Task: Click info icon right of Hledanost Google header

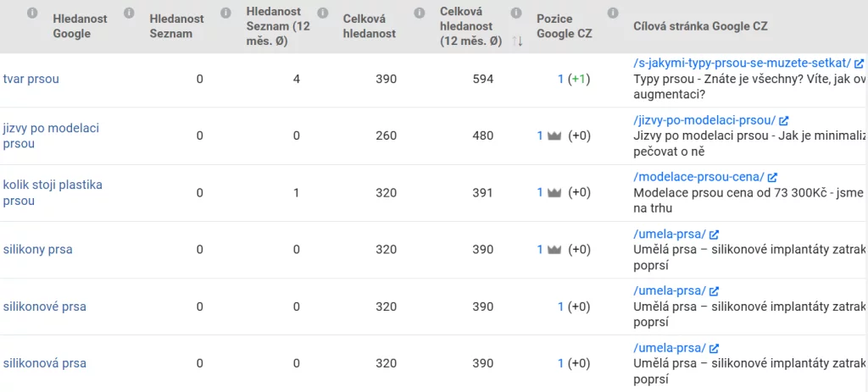Action: (129, 14)
